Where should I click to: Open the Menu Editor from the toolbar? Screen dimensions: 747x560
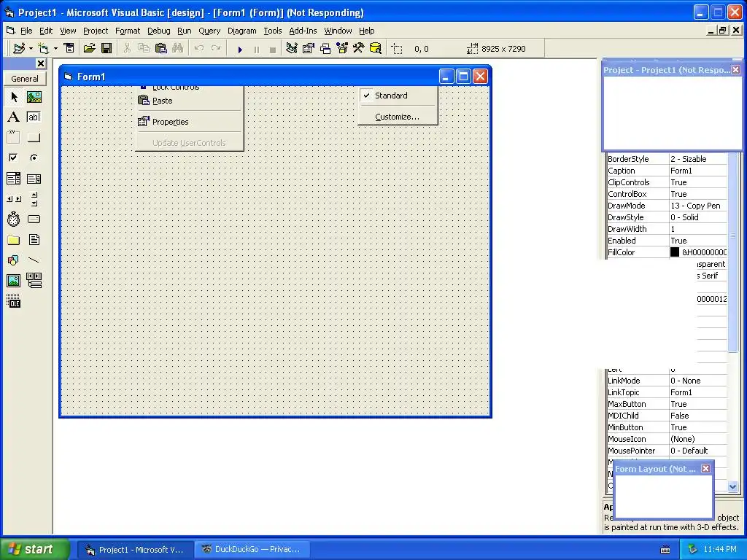(69, 49)
